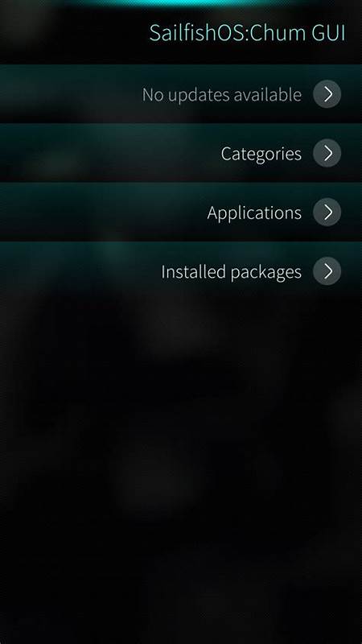
Task: Click the 'No updates available' status text
Action: (x=222, y=95)
